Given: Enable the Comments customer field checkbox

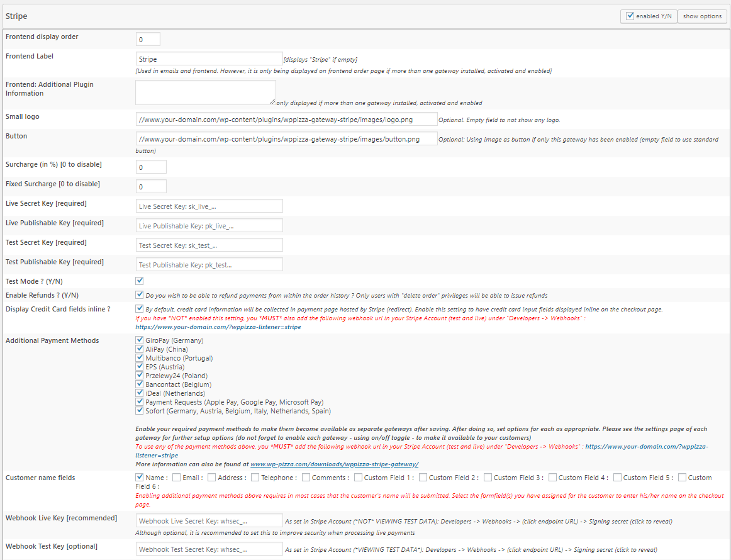Looking at the screenshot, I should [x=306, y=477].
